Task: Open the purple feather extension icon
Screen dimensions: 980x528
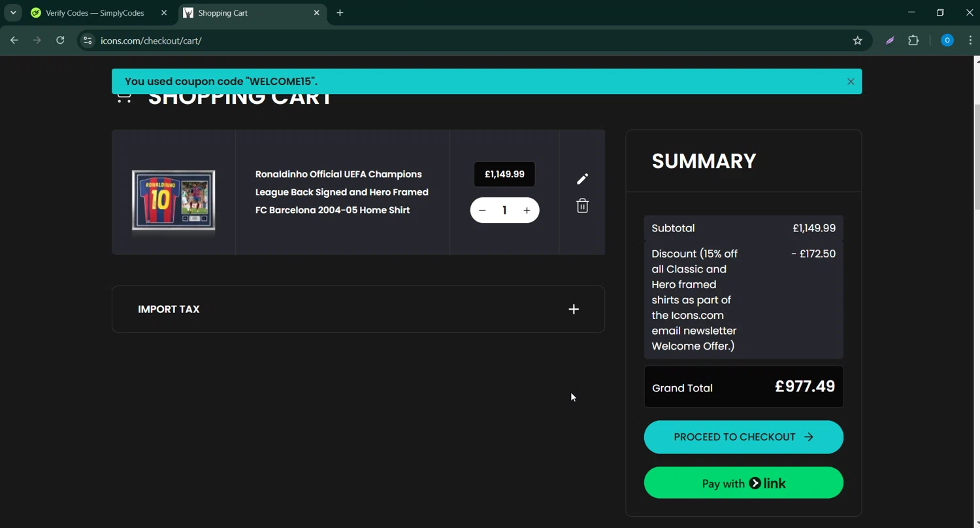Action: (890, 41)
